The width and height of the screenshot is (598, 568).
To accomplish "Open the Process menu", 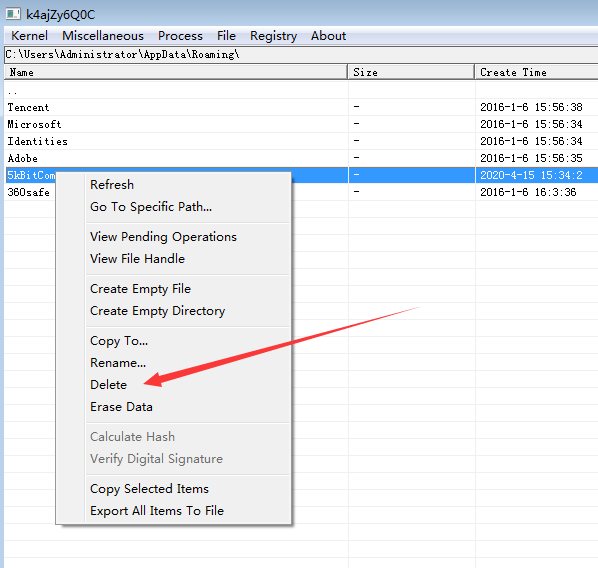I will tap(180, 36).
